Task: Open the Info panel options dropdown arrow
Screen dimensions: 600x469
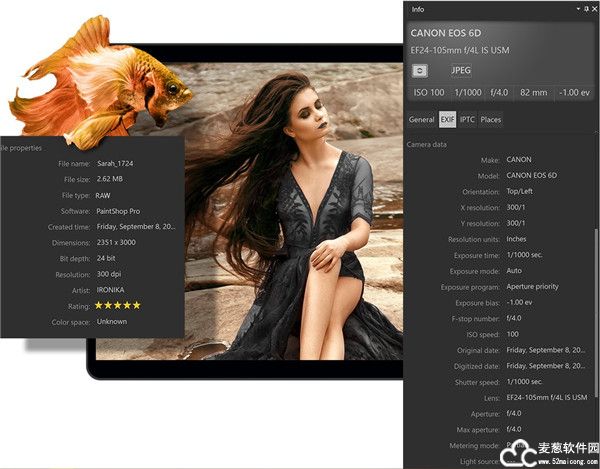Action: click(577, 9)
